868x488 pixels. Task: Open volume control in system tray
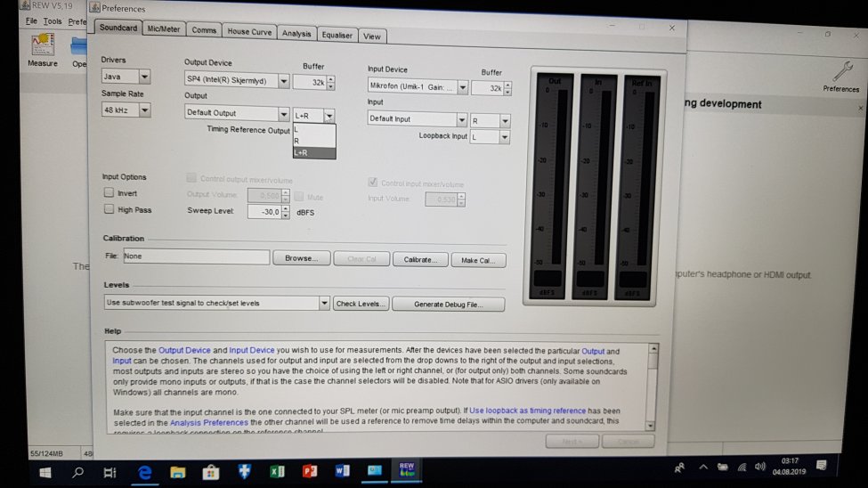tap(760, 467)
